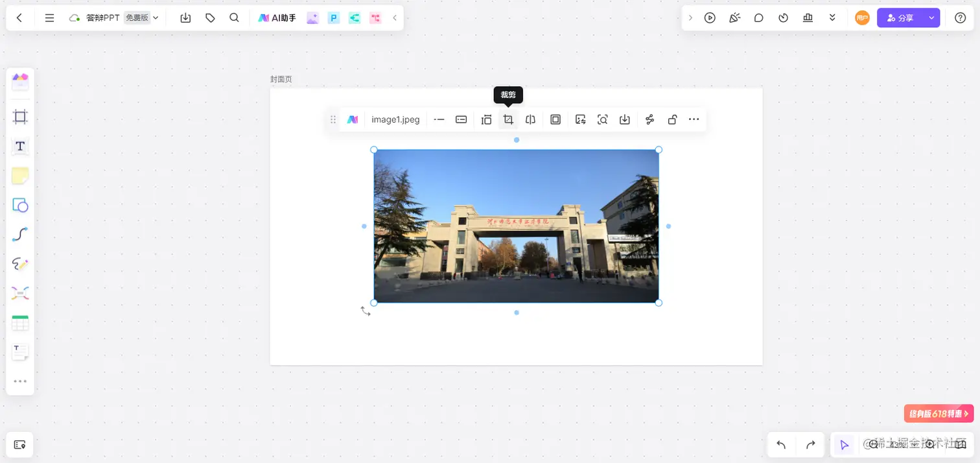
Task: Open the template library icon in left sidebar
Action: coord(20,82)
